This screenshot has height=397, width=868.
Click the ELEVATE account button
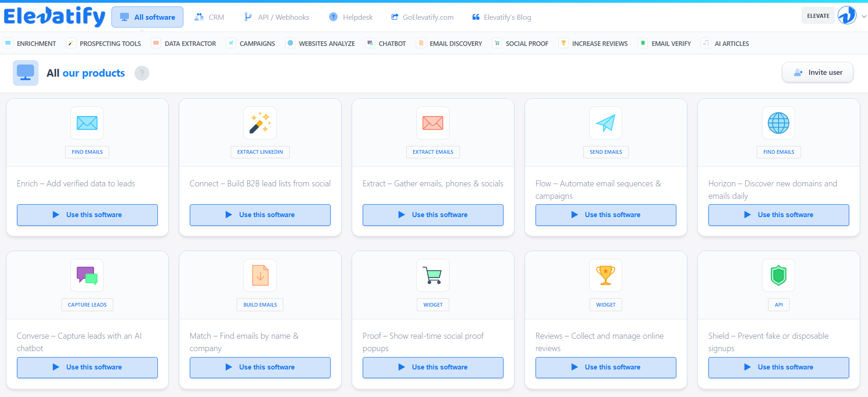[818, 16]
